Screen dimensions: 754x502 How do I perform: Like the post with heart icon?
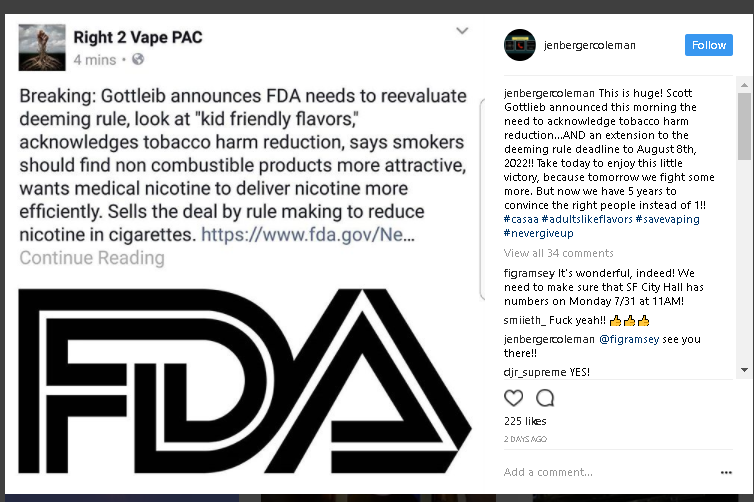pyautogui.click(x=514, y=398)
